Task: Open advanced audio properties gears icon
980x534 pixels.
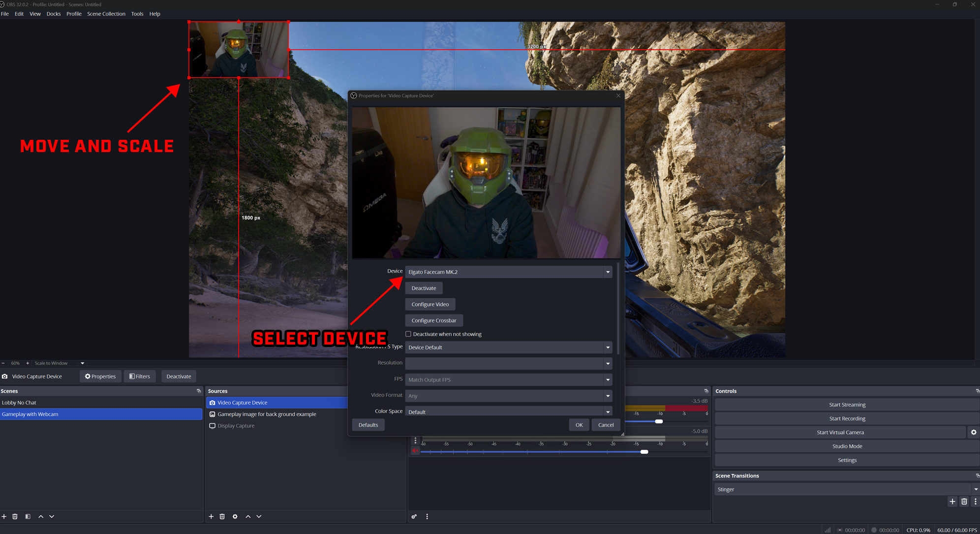Action: (x=414, y=516)
